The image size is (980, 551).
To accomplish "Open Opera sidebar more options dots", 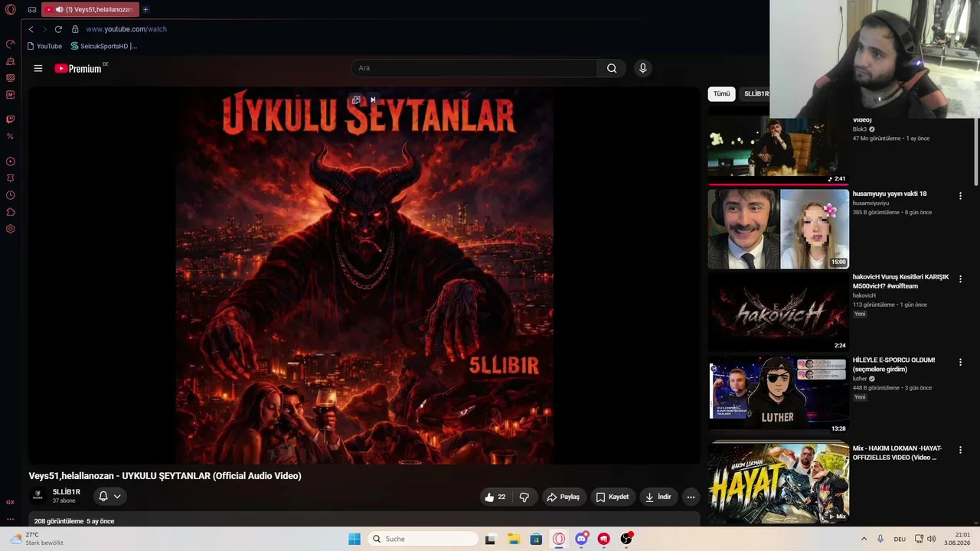I will point(11,519).
